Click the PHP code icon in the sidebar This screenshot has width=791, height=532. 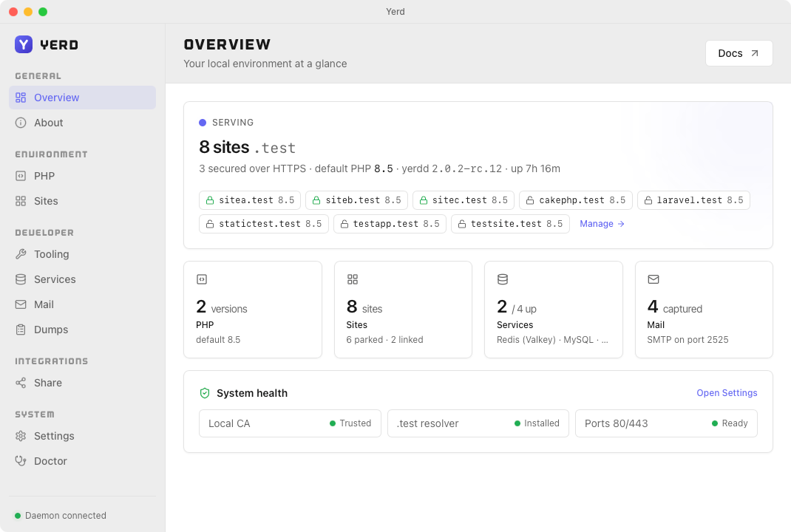pos(21,176)
